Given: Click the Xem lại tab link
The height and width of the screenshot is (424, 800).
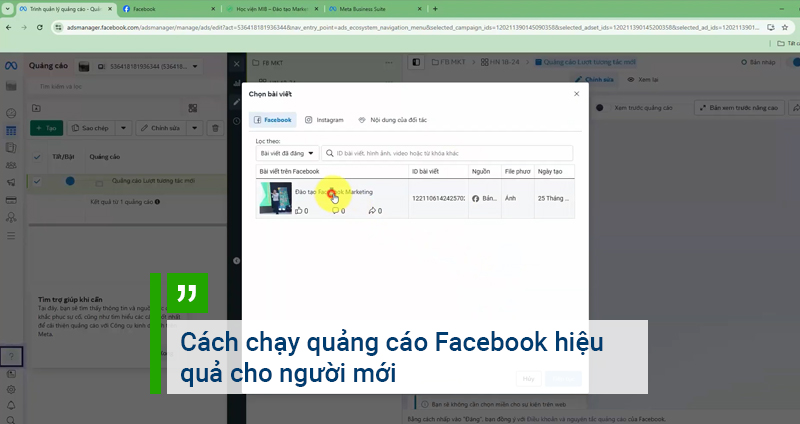Looking at the screenshot, I should (x=643, y=80).
